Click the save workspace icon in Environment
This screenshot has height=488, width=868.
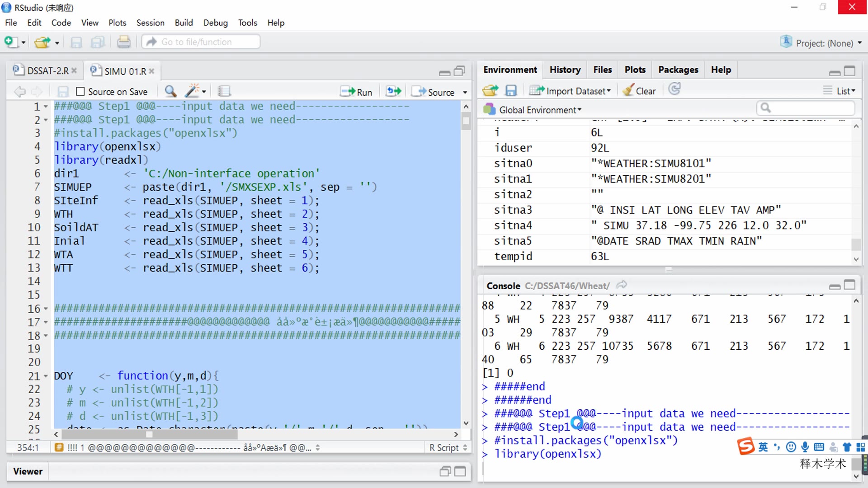tap(511, 91)
